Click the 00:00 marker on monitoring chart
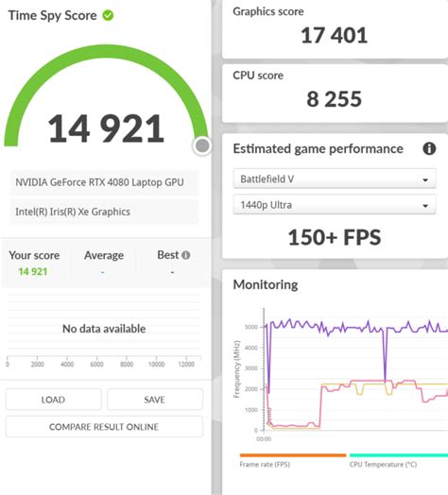Screen dimensions: 448x495 point(264,439)
